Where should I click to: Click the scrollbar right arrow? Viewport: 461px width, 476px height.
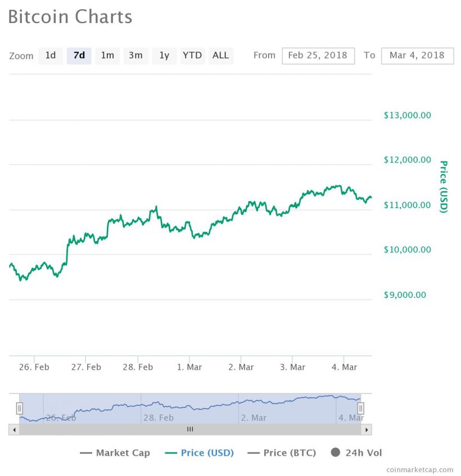(x=367, y=429)
